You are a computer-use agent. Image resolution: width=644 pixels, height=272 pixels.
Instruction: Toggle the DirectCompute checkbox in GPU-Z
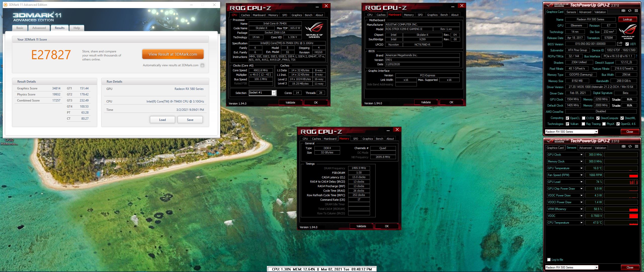pyautogui.click(x=598, y=118)
